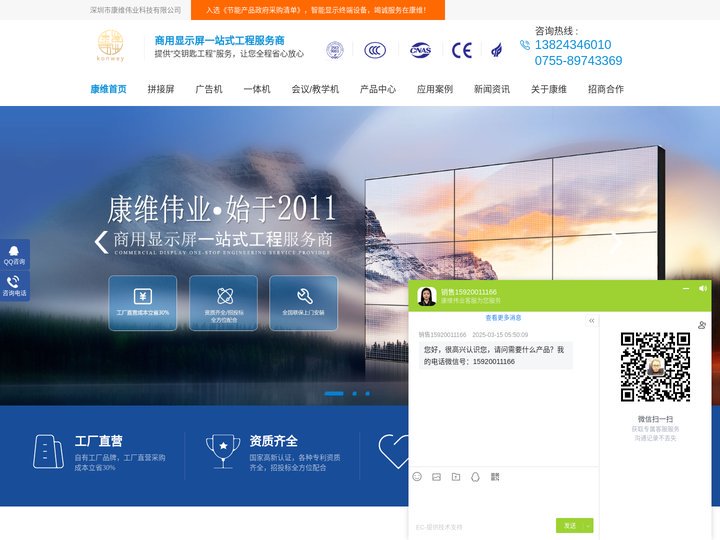Click the round seal badge before CCC
The width and height of the screenshot is (720, 540).
point(335,50)
